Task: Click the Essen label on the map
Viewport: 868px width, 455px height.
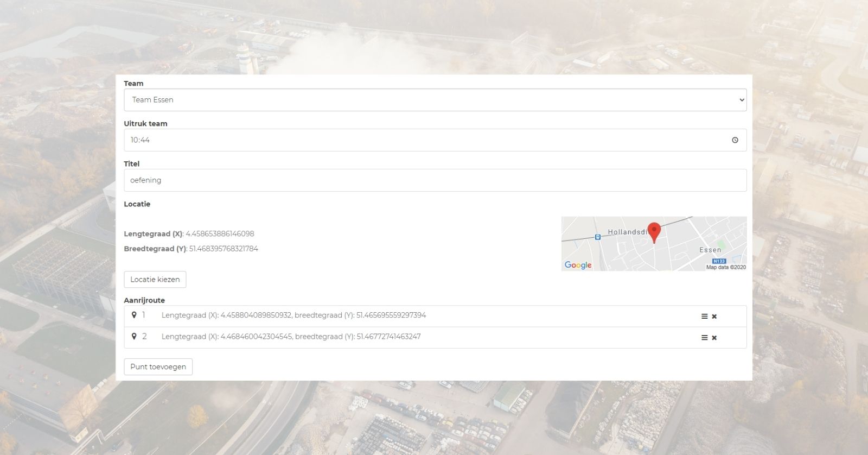Action: [x=710, y=250]
